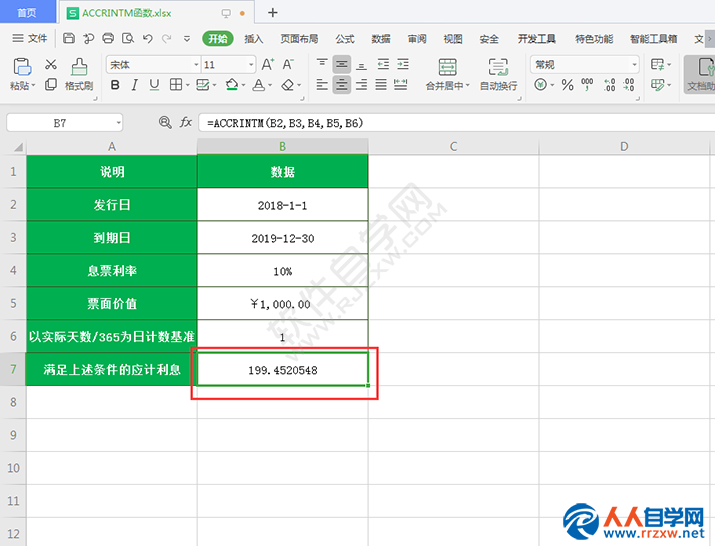
Task: Click the Format Painter brush
Action: (79, 67)
